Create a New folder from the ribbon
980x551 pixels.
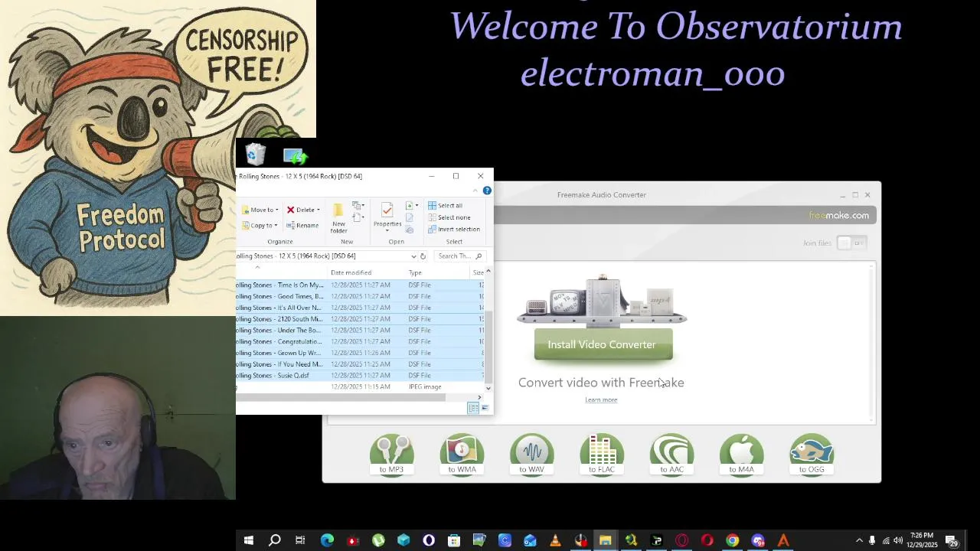pyautogui.click(x=338, y=219)
